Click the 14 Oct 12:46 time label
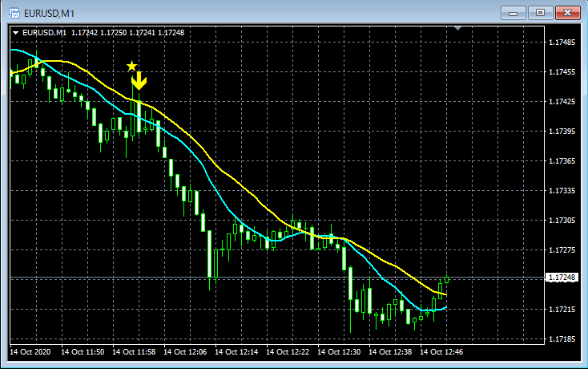The image size is (588, 369). pyautogui.click(x=441, y=352)
